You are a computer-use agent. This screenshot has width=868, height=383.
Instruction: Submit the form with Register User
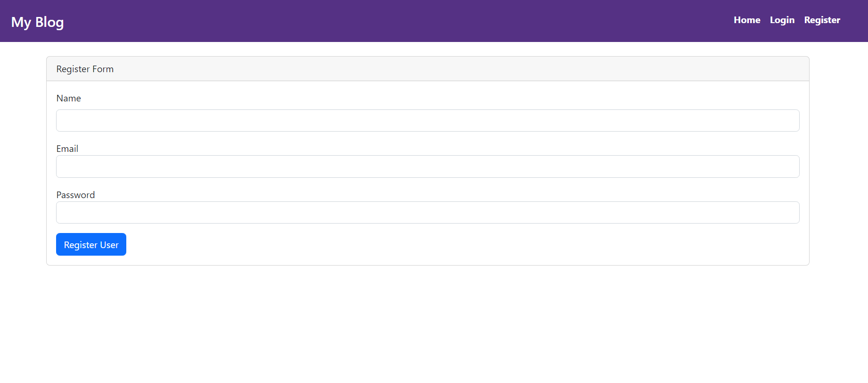[91, 244]
